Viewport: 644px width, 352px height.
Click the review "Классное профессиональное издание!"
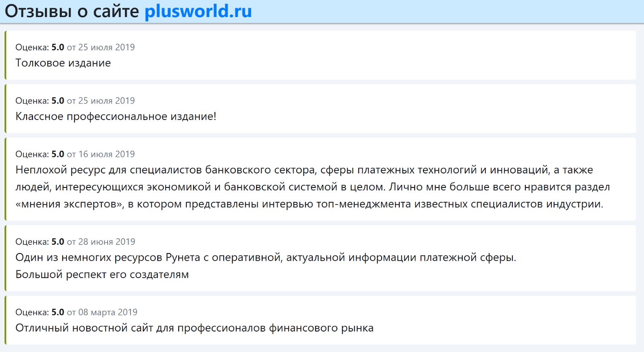point(116,117)
